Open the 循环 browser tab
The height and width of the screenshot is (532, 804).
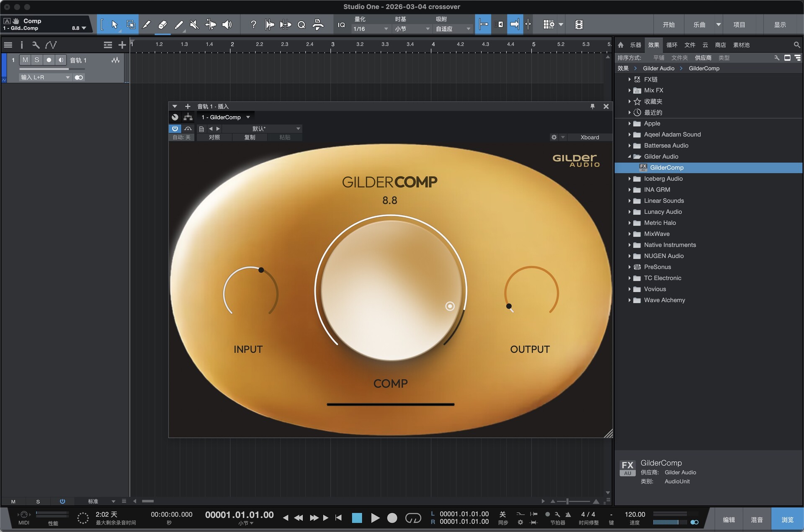[x=672, y=45]
